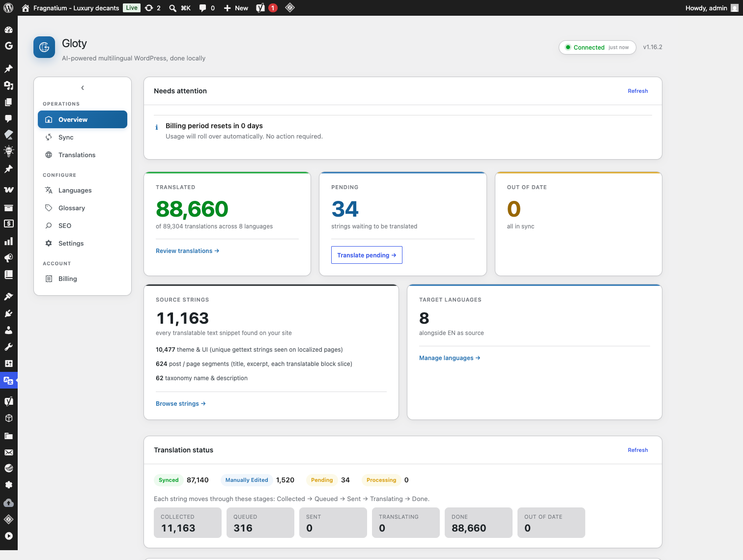Viewport: 743px width, 560px height.
Task: Click the Live status badge
Action: click(x=132, y=8)
